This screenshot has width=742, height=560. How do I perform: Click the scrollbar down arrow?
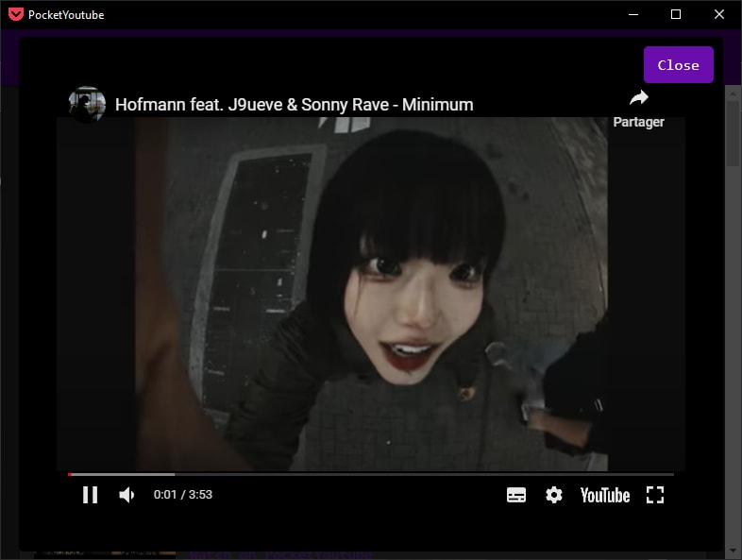pos(733,551)
